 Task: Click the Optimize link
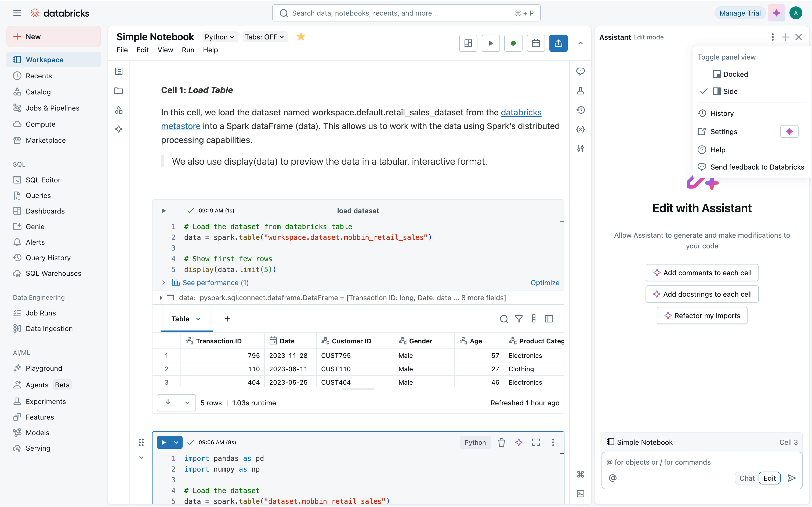545,283
